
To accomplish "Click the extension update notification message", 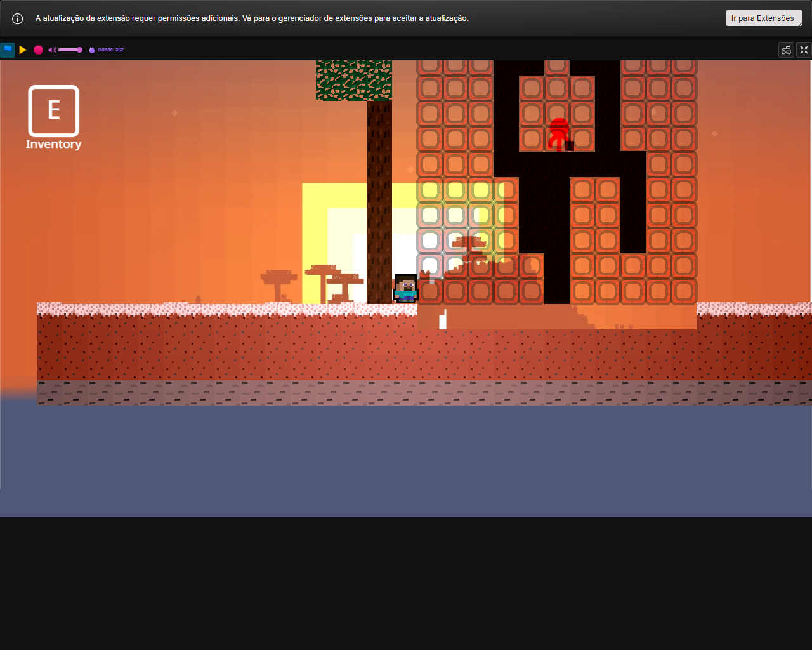I will 252,18.
